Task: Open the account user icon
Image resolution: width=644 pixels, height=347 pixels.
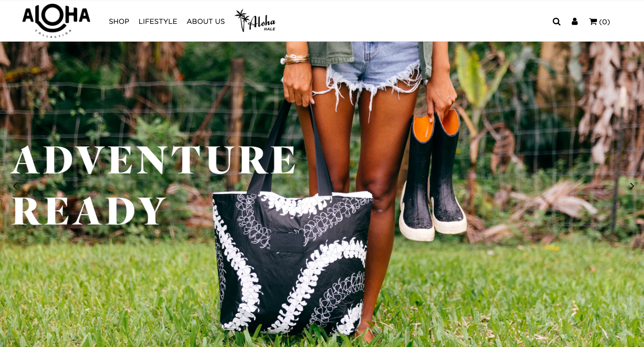Action: tap(574, 22)
